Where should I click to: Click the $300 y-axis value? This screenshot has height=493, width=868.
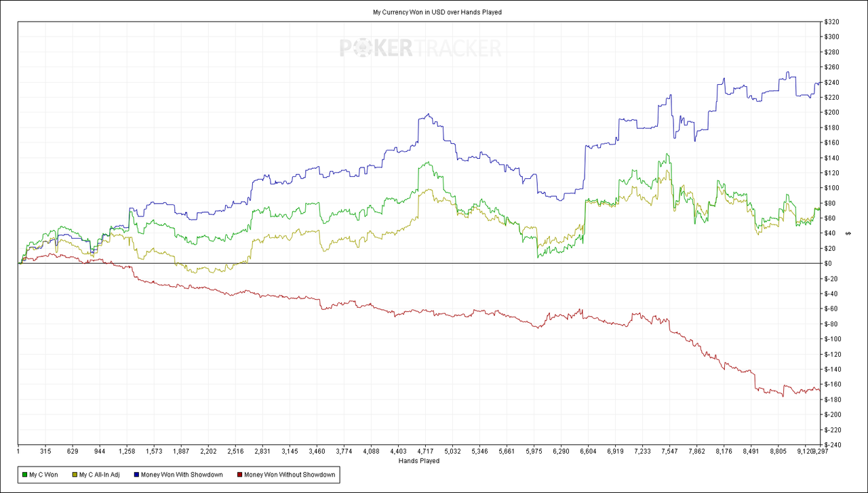click(x=831, y=37)
